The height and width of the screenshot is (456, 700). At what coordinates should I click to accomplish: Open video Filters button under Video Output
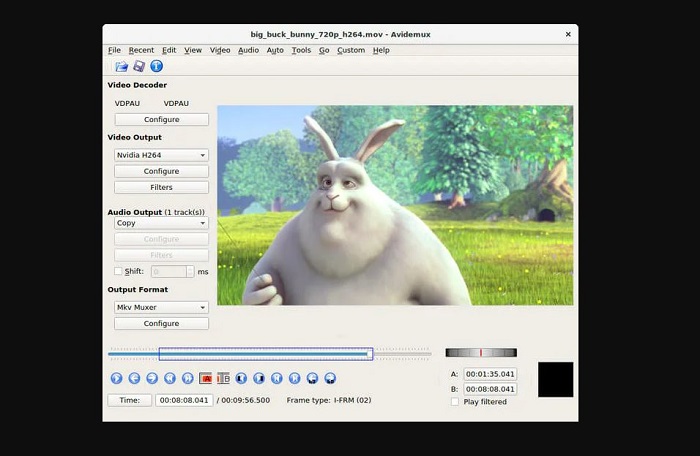click(x=161, y=187)
